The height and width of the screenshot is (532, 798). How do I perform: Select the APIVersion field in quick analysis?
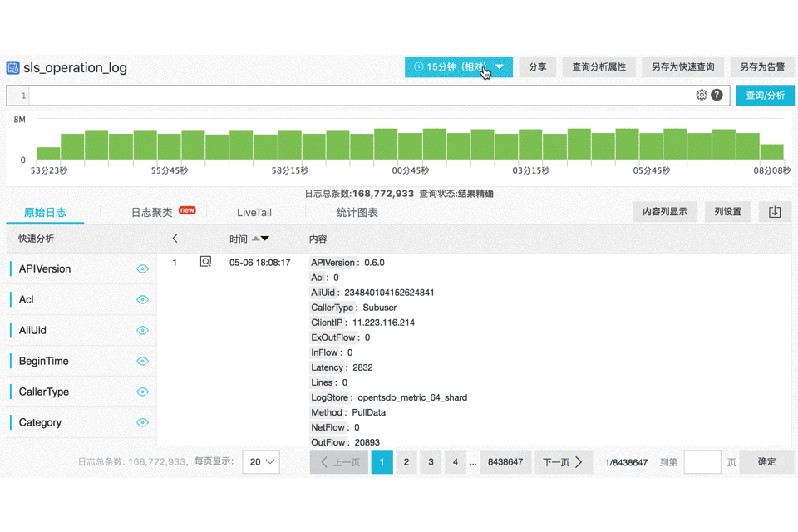45,268
